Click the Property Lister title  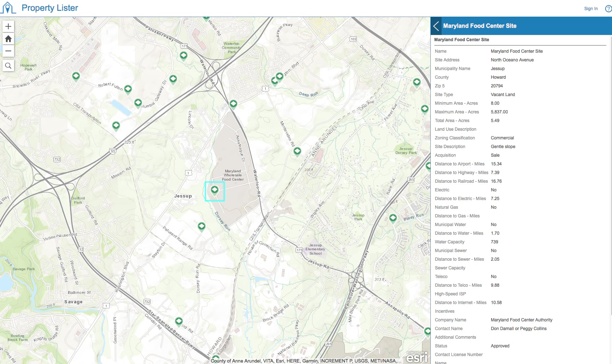50,8
